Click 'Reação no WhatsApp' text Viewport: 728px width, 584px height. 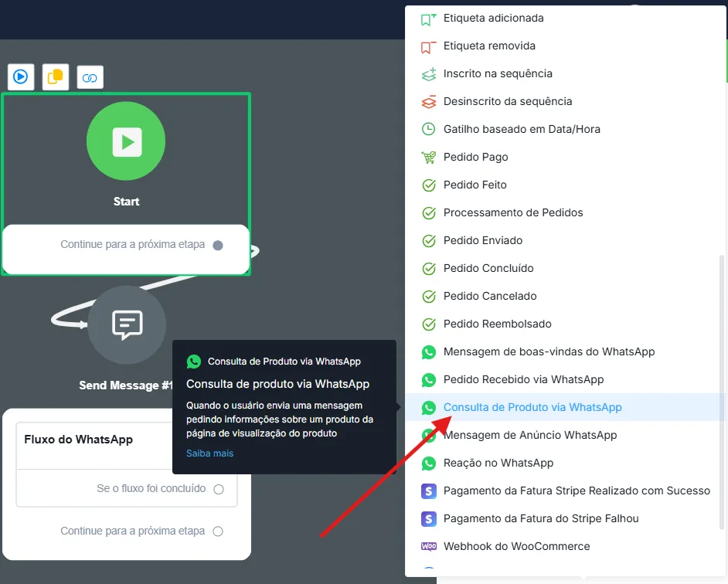[x=498, y=463]
